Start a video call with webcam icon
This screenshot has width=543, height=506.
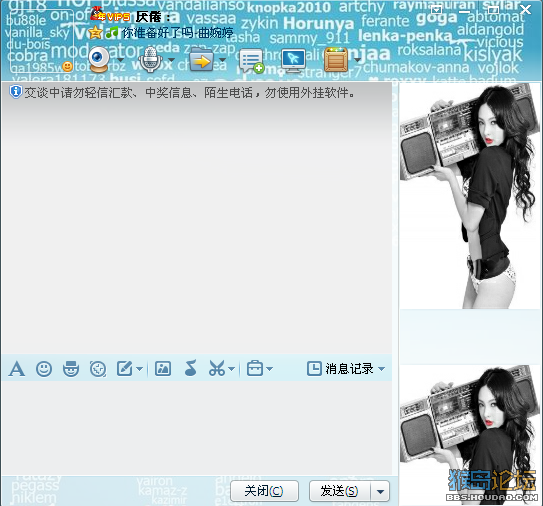click(x=99, y=60)
